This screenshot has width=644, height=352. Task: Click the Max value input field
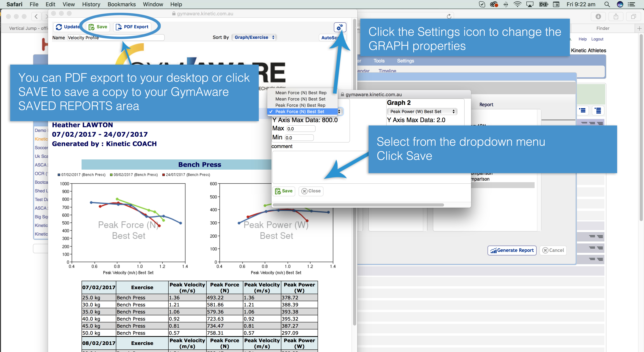pyautogui.click(x=301, y=129)
